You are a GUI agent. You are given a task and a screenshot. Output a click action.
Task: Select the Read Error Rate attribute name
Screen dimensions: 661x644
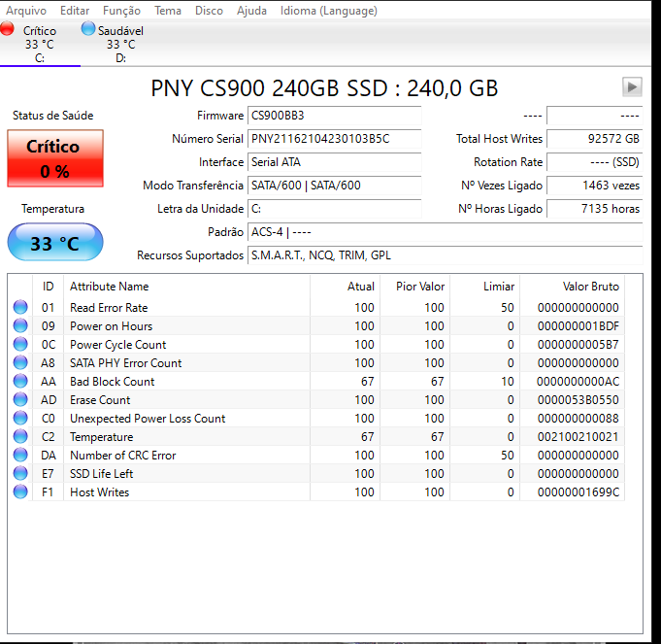coord(109,308)
